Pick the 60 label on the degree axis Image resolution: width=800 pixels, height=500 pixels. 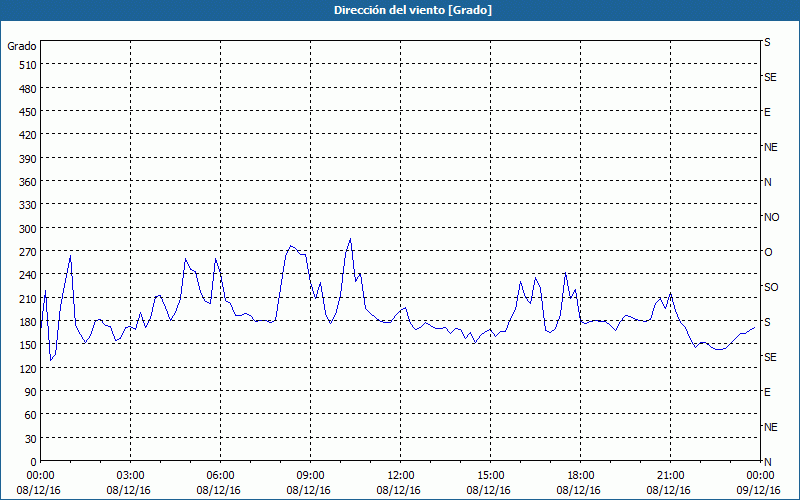(31, 415)
